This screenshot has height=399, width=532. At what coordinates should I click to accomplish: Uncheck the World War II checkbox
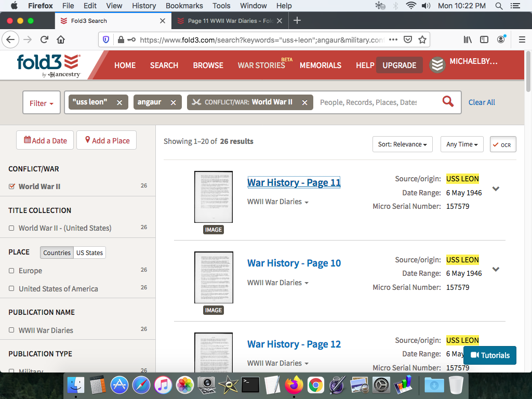[x=12, y=187]
